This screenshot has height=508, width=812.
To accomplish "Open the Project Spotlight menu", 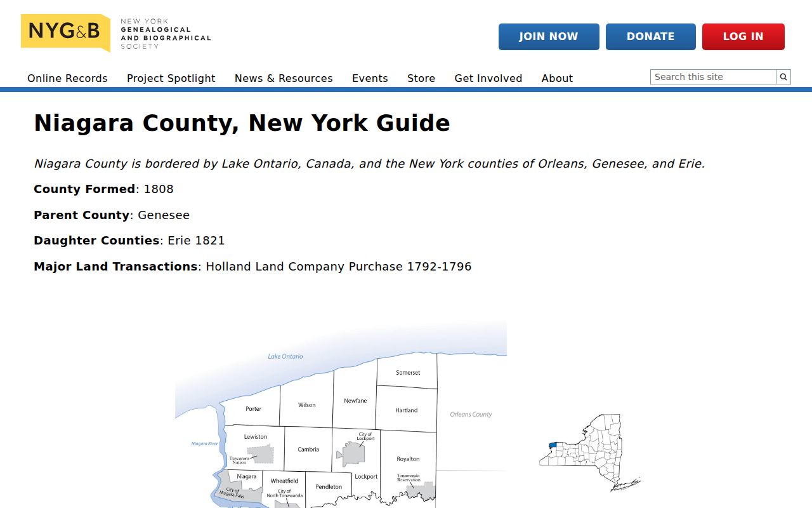I will tap(171, 78).
